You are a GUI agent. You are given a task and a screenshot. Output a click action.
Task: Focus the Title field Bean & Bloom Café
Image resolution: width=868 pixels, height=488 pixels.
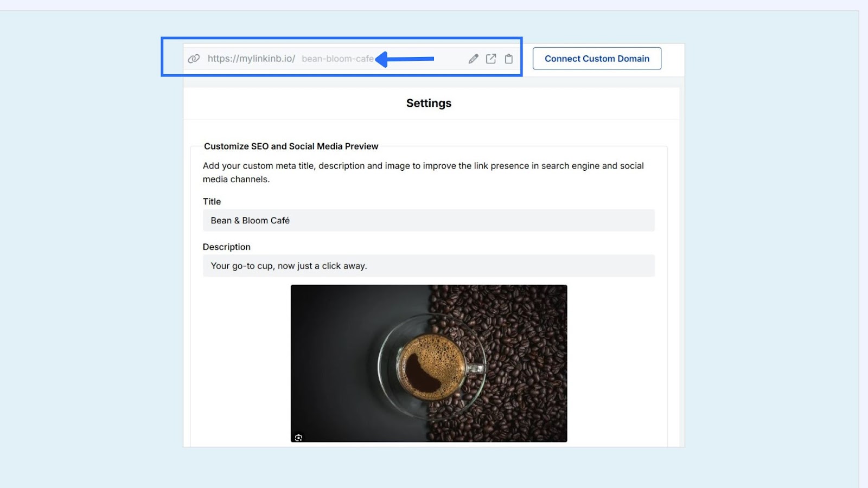click(x=429, y=221)
